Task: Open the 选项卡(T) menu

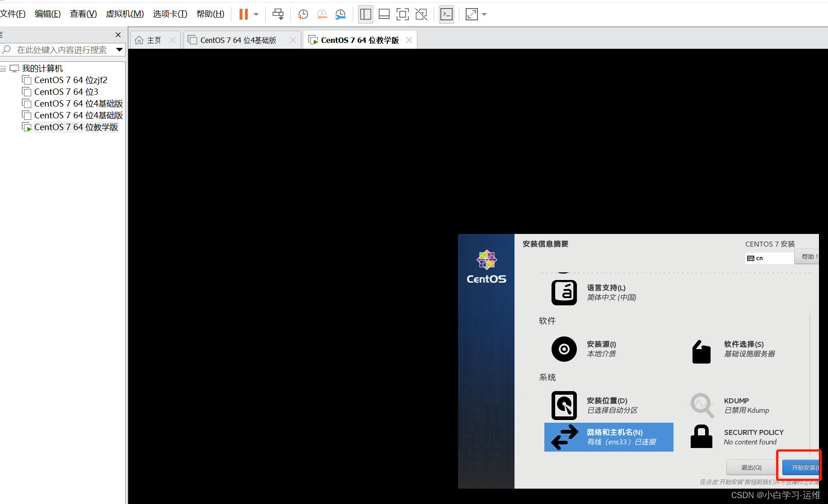Action: tap(170, 14)
